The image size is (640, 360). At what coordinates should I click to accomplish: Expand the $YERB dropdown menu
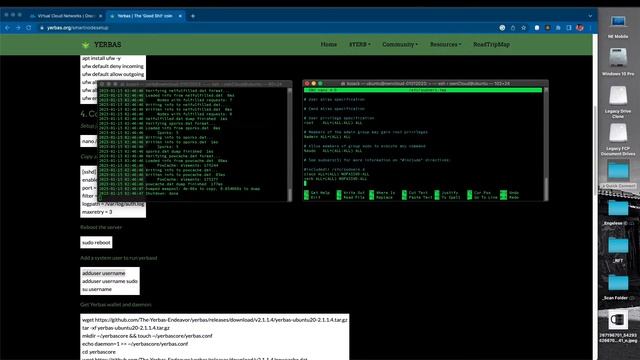point(360,44)
